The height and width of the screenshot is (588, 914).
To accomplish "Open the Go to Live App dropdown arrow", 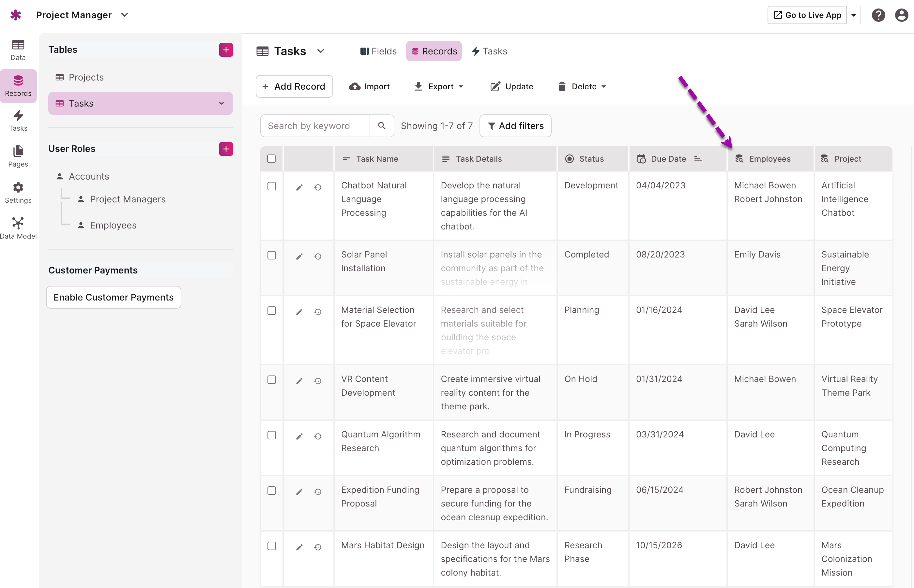I will pos(853,15).
